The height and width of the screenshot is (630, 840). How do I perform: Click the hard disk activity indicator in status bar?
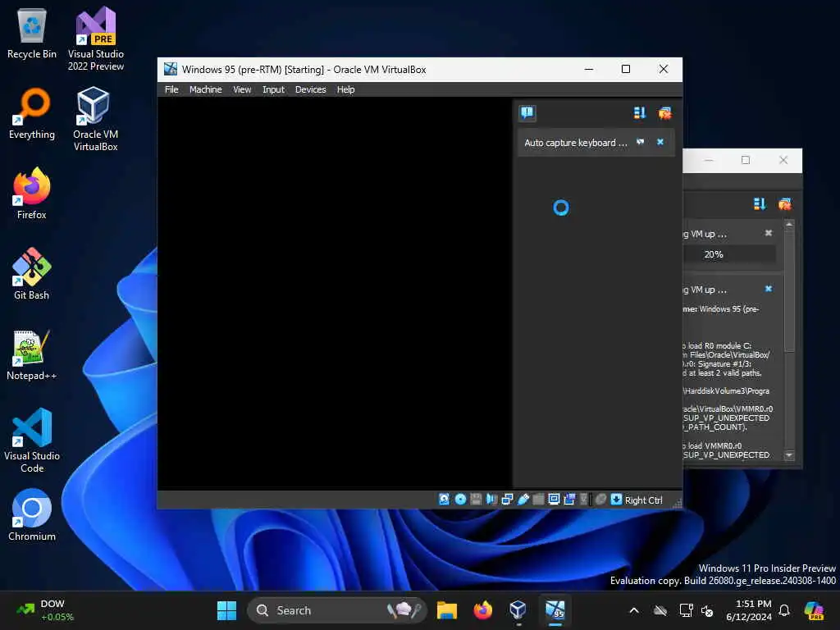(x=444, y=500)
